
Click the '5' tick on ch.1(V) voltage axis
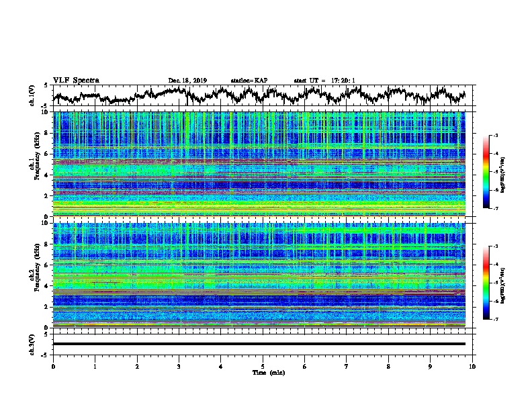pyautogui.click(x=46, y=85)
